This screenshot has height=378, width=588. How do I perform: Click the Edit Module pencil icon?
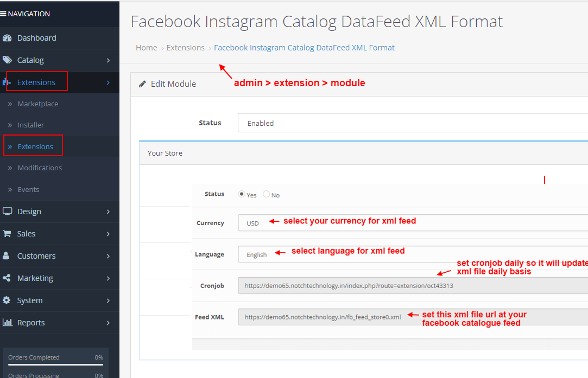pyautogui.click(x=142, y=84)
